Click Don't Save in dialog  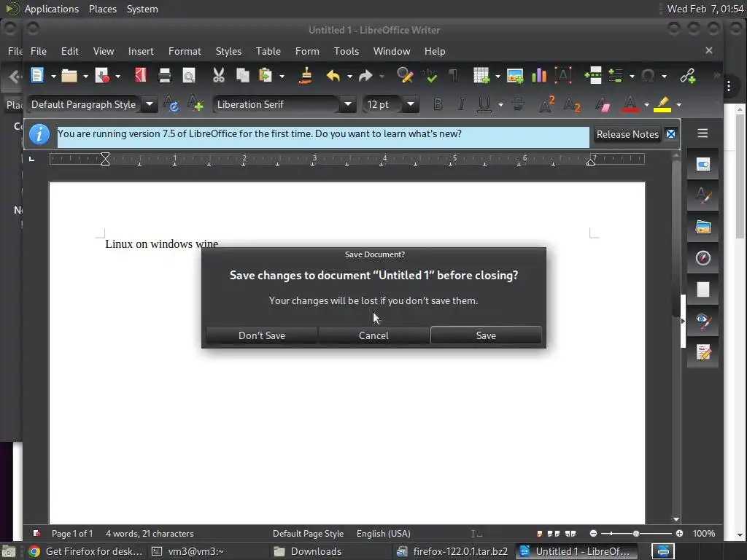[262, 335]
